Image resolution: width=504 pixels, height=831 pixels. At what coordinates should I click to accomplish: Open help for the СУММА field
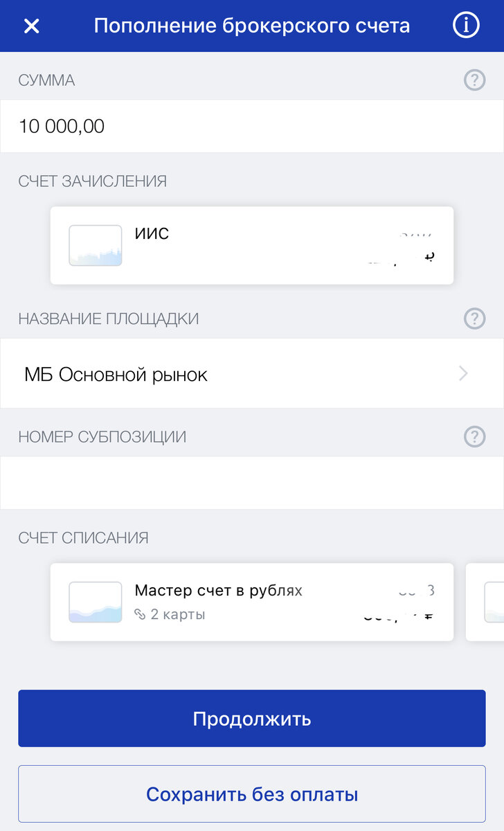pyautogui.click(x=474, y=80)
